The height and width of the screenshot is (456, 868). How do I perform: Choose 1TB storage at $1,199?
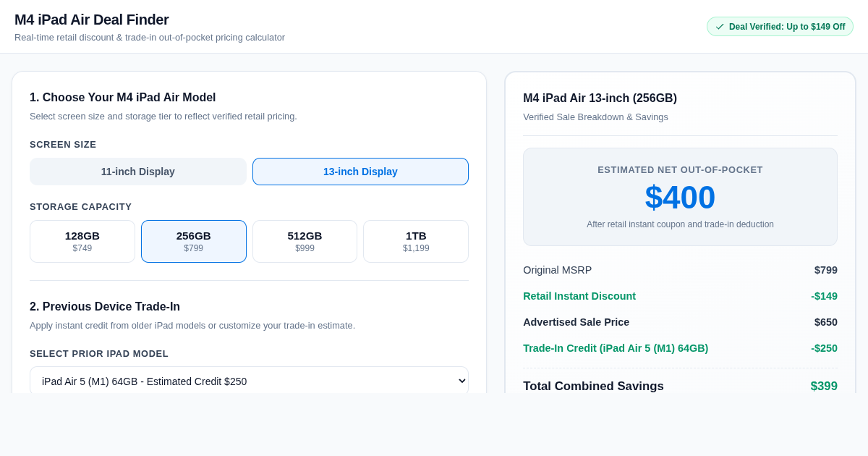coord(416,241)
